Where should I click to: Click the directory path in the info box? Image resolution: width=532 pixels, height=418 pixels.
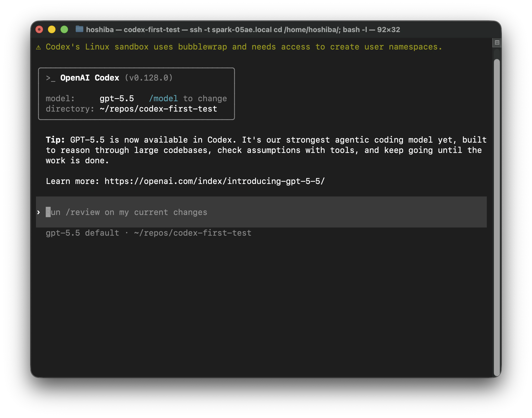pos(158,109)
